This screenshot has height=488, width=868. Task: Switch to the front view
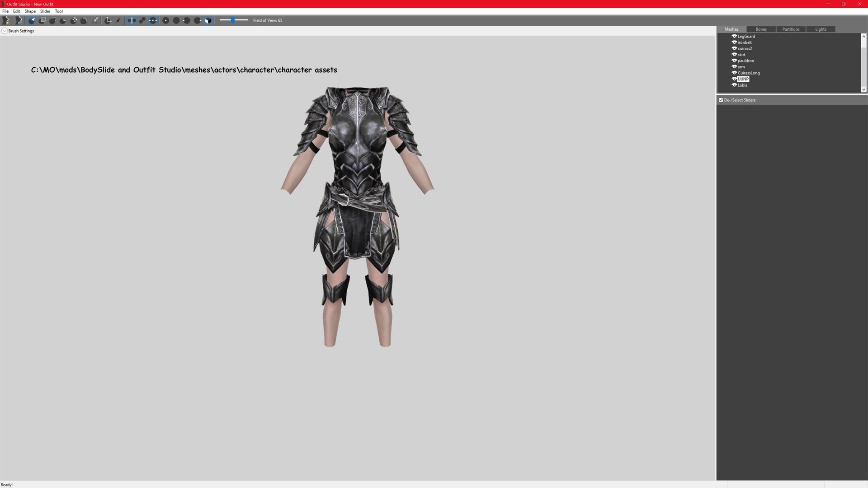pyautogui.click(x=165, y=20)
